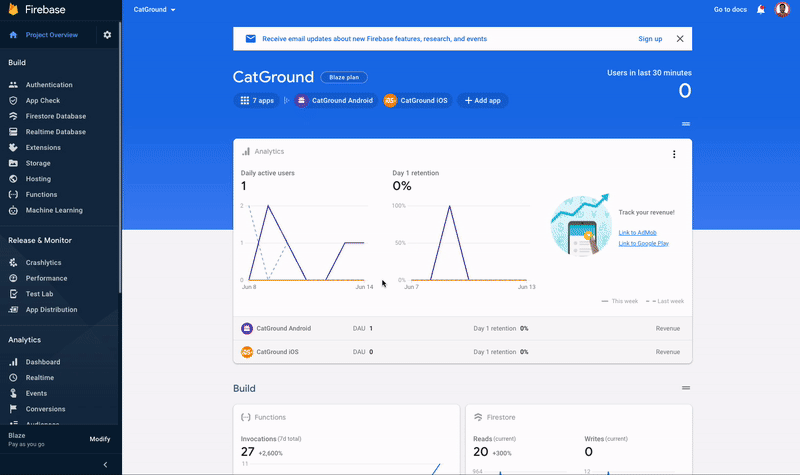Click the Crashlytics icon
800x475 pixels.
[x=13, y=262]
